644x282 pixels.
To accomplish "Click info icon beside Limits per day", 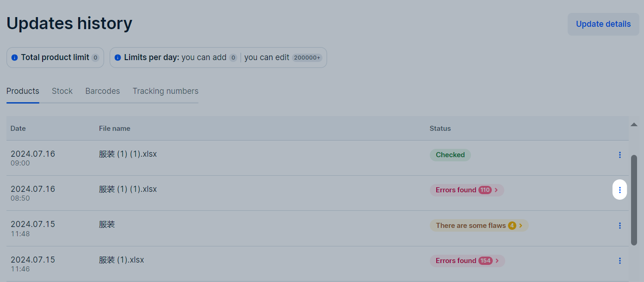I will click(118, 58).
